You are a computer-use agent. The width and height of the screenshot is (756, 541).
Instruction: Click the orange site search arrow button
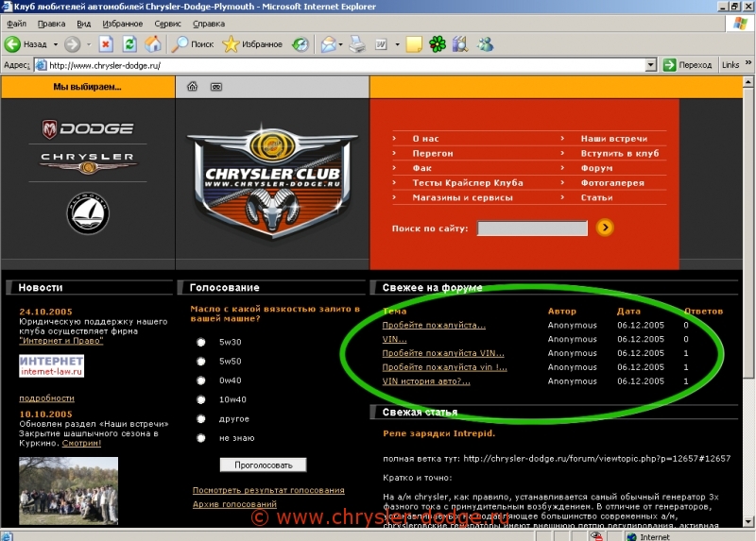tap(605, 228)
